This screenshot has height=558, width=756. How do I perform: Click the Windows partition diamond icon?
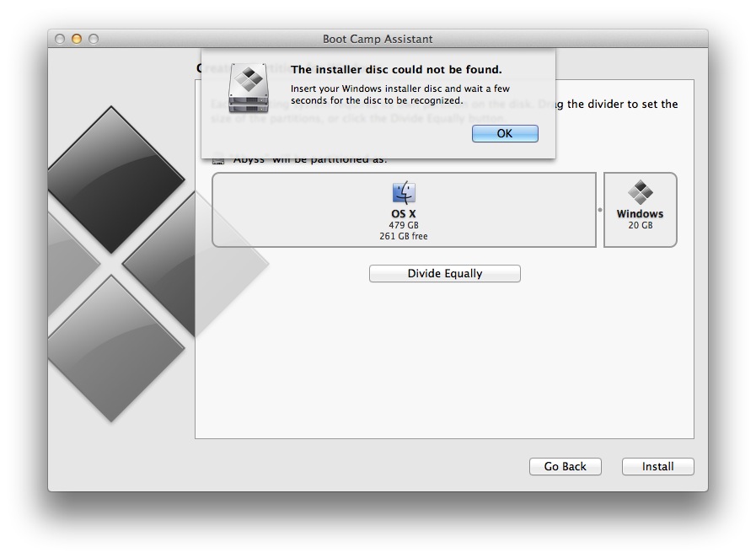point(641,192)
